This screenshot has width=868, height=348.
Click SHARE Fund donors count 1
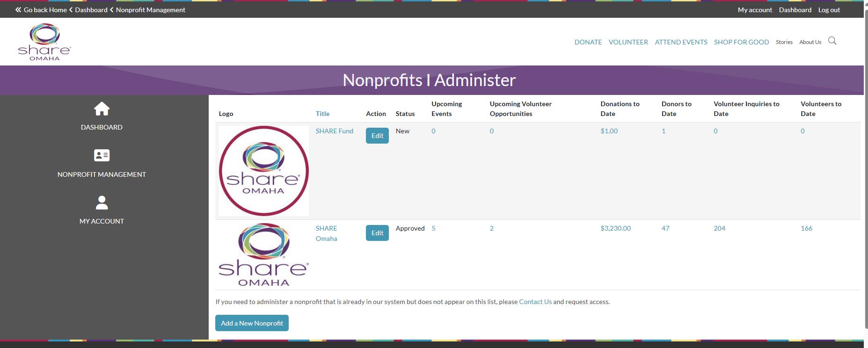664,131
